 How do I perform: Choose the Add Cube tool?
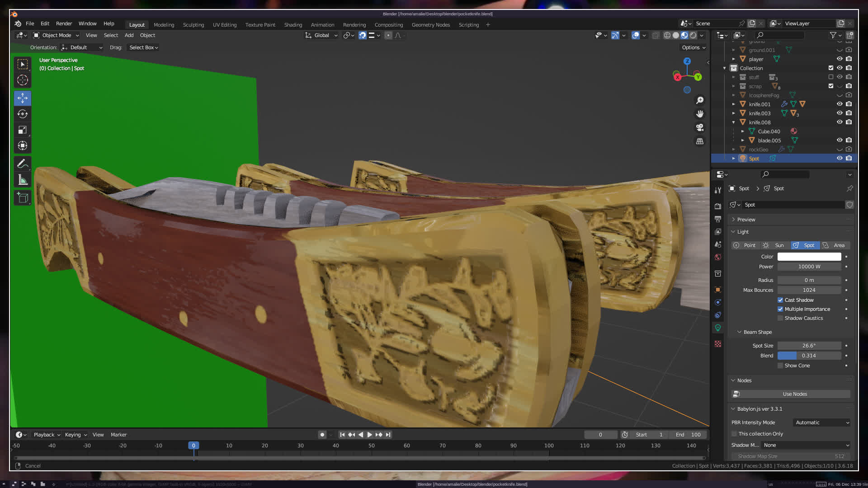pos(23,198)
